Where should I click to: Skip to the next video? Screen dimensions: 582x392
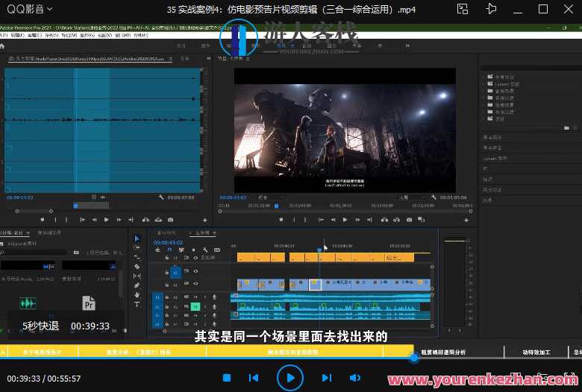pyautogui.click(x=327, y=378)
